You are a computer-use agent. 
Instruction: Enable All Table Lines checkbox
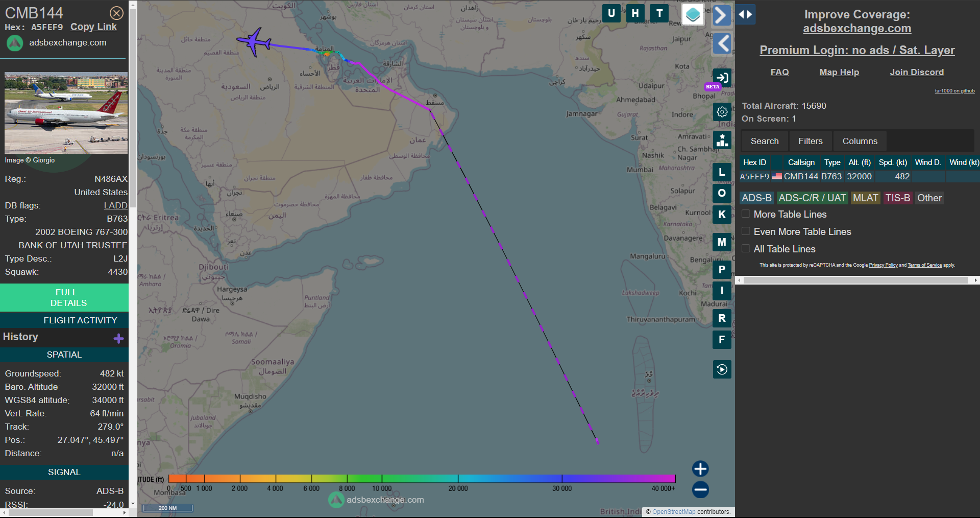click(746, 249)
